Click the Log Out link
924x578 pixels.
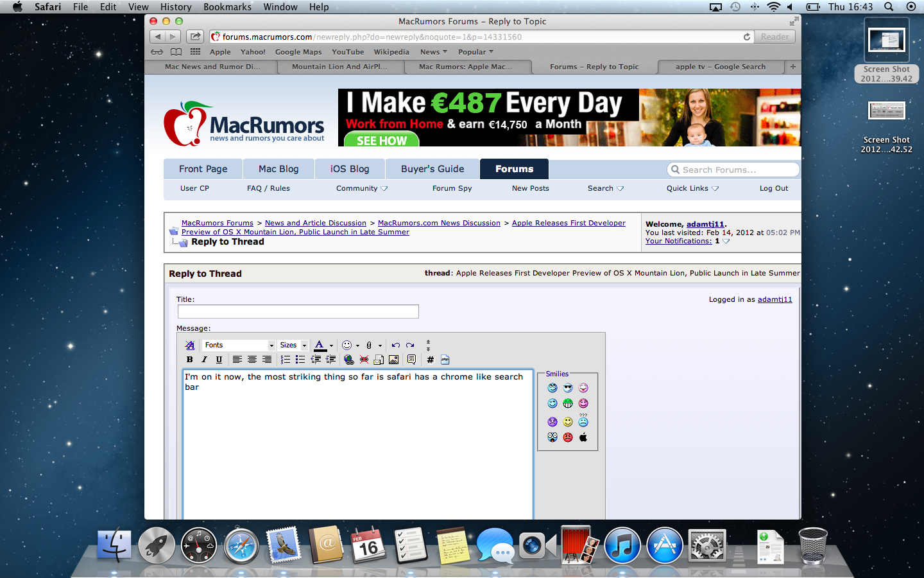click(774, 188)
